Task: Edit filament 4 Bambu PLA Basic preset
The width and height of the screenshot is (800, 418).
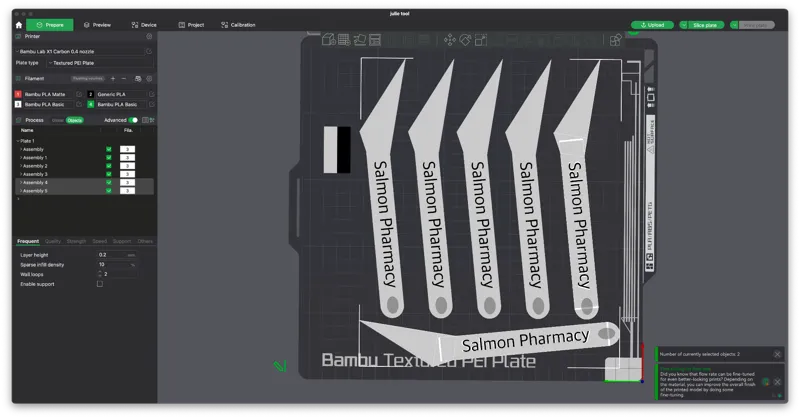Action: [152, 104]
